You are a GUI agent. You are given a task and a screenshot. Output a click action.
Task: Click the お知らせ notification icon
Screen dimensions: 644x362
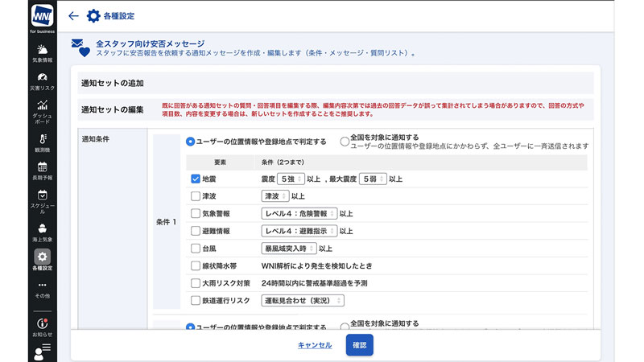[x=42, y=326]
